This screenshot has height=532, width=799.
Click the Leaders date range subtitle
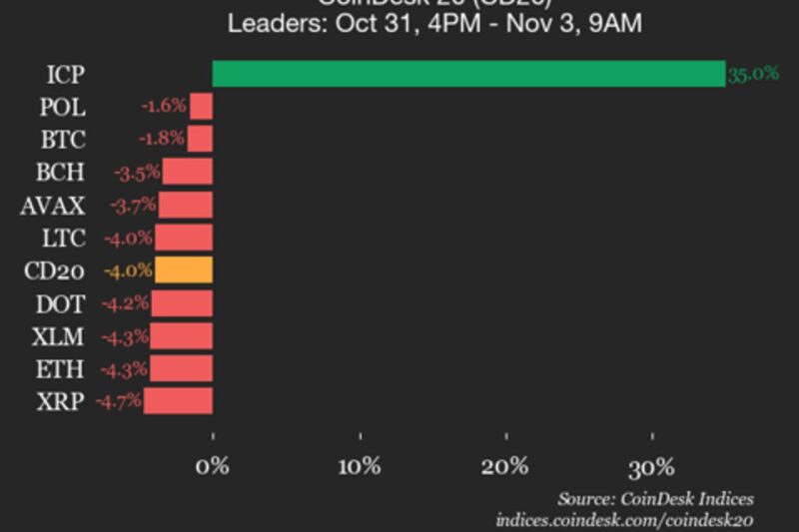point(434,22)
